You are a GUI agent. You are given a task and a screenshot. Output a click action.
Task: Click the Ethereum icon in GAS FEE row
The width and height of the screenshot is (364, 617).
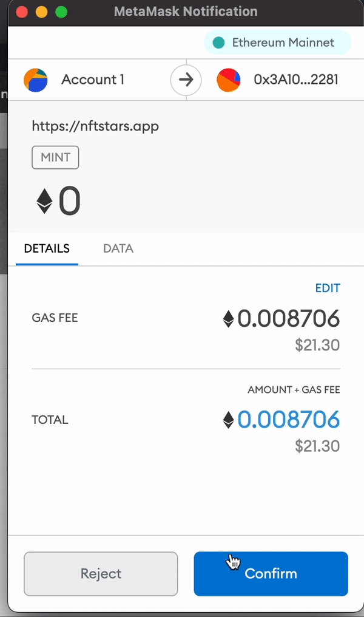pyautogui.click(x=229, y=319)
